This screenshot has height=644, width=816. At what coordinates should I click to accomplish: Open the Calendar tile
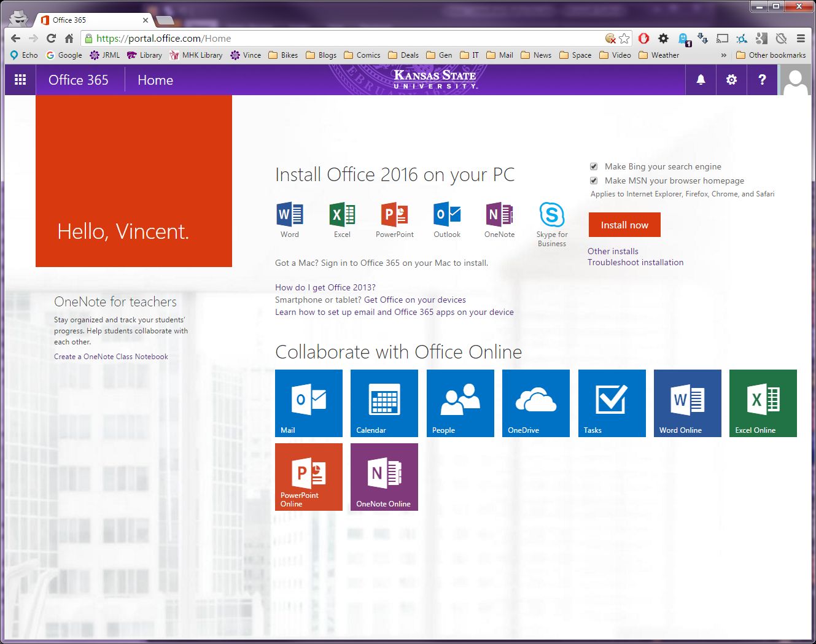pos(384,403)
